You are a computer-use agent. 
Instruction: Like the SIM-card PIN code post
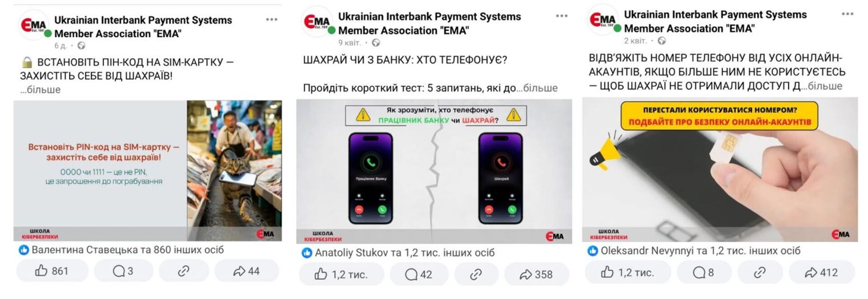(x=52, y=271)
